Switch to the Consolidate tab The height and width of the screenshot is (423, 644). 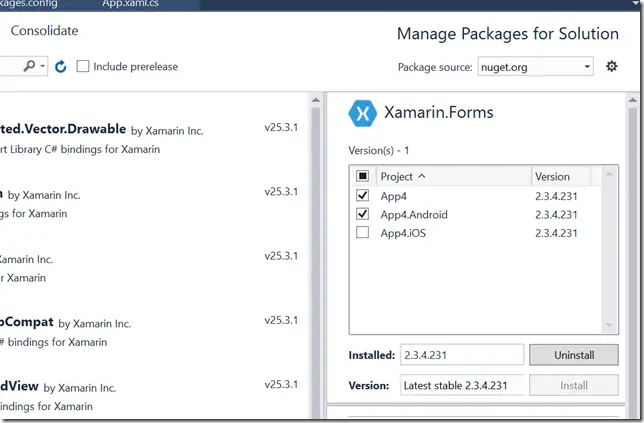coord(44,31)
